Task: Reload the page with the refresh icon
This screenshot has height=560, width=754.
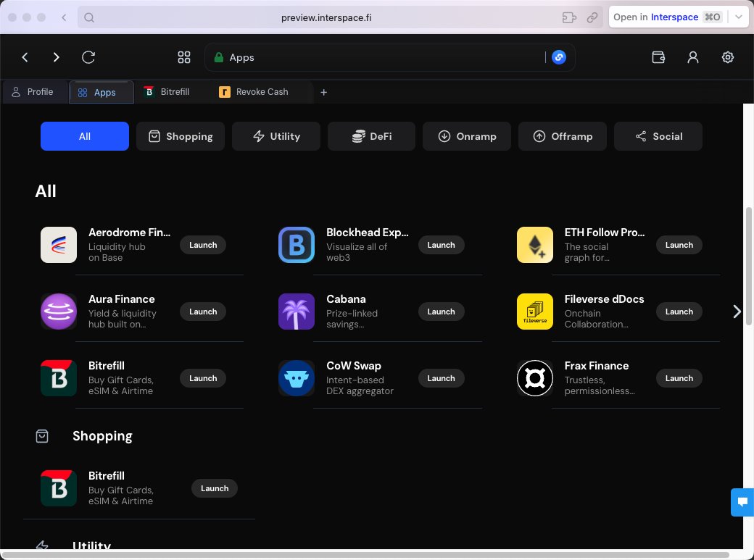Action: pos(88,57)
